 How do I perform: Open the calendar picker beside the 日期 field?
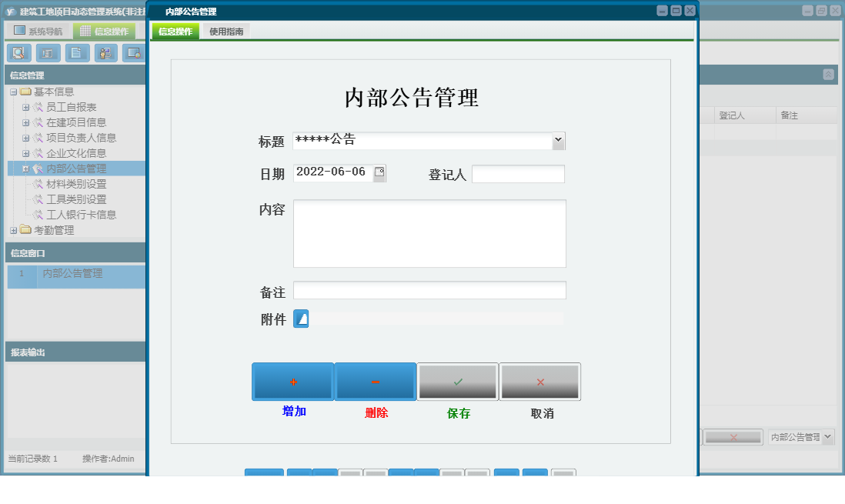[x=379, y=173]
